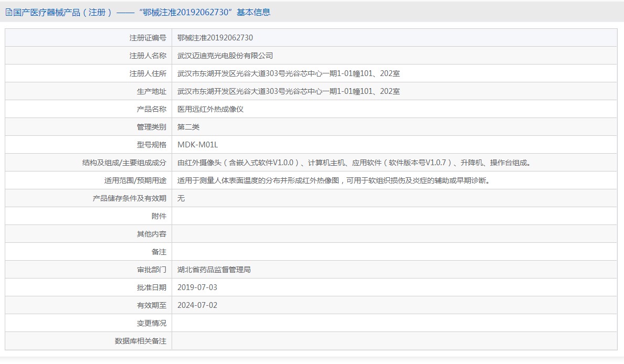Select the 备注 label
Image resolution: width=624 pixels, height=364 pixels.
click(x=159, y=252)
